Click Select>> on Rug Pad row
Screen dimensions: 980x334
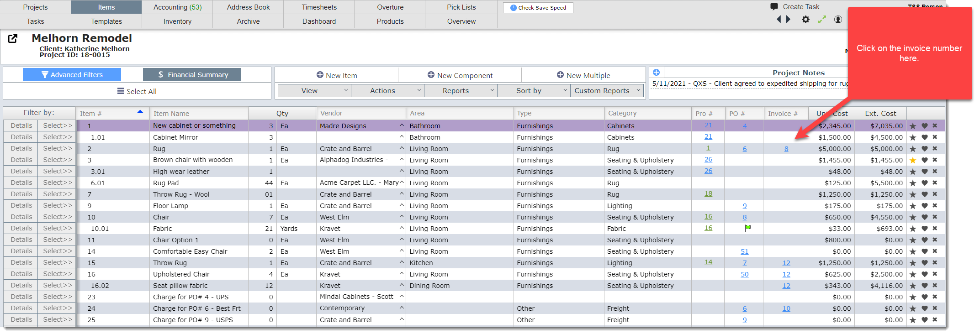click(x=58, y=183)
